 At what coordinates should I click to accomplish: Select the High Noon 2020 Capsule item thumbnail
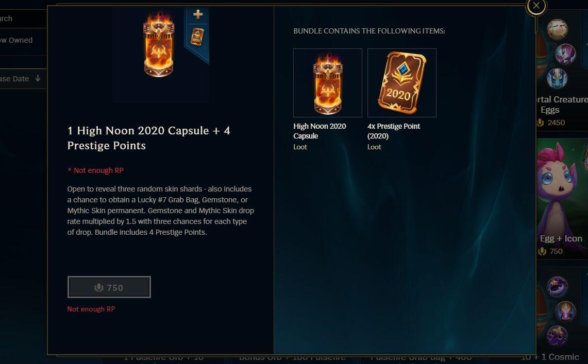328,83
